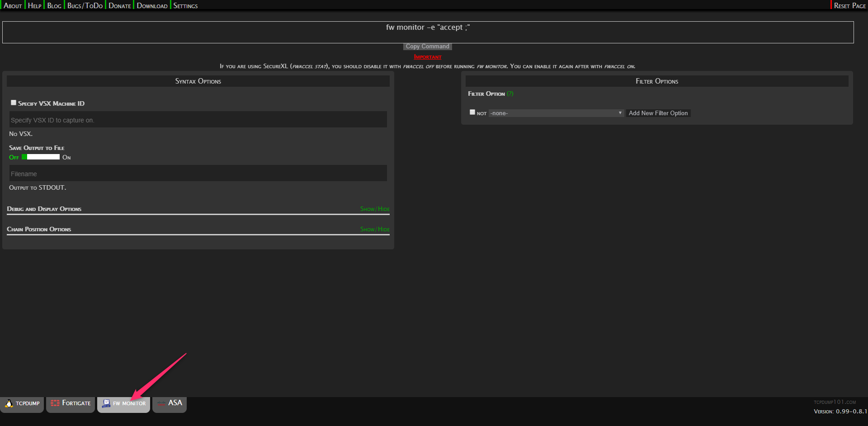Click the 'Off' label of the save switch
Viewport: 868px width, 426px height.
[14, 157]
